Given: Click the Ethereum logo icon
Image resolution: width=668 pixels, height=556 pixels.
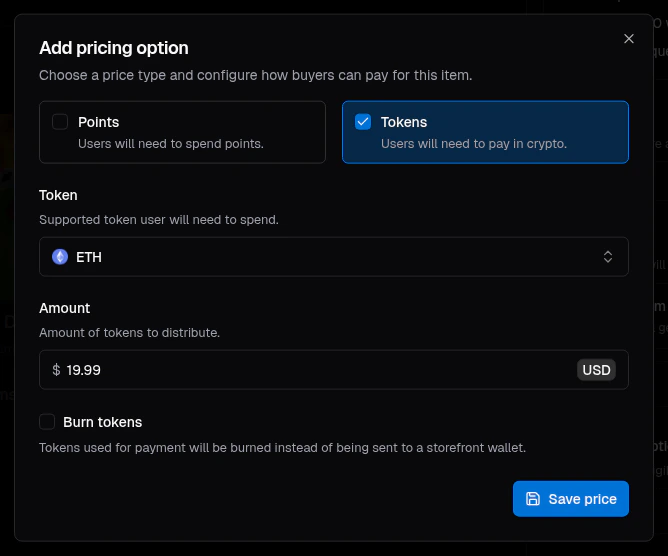Looking at the screenshot, I should coord(60,257).
